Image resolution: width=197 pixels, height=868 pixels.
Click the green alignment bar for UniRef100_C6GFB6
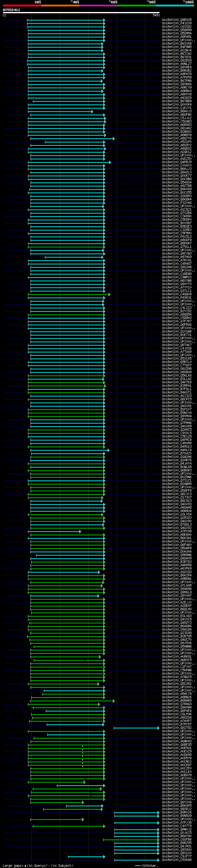131,839
